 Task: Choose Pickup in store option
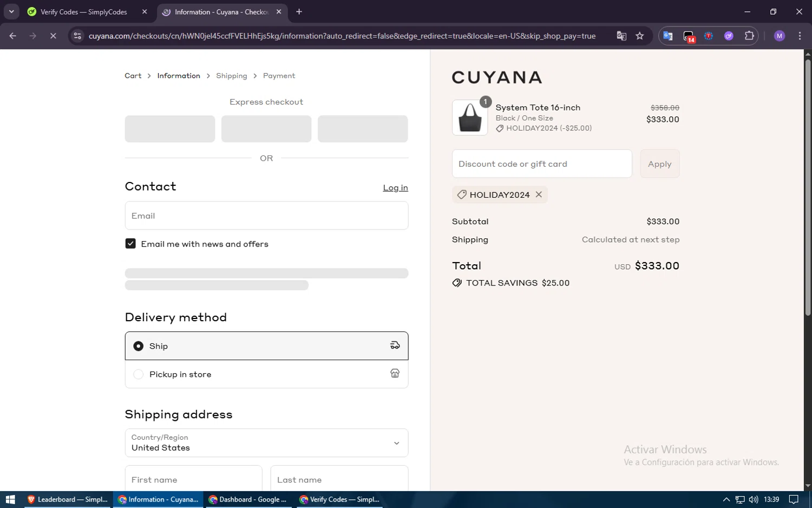pyautogui.click(x=266, y=374)
